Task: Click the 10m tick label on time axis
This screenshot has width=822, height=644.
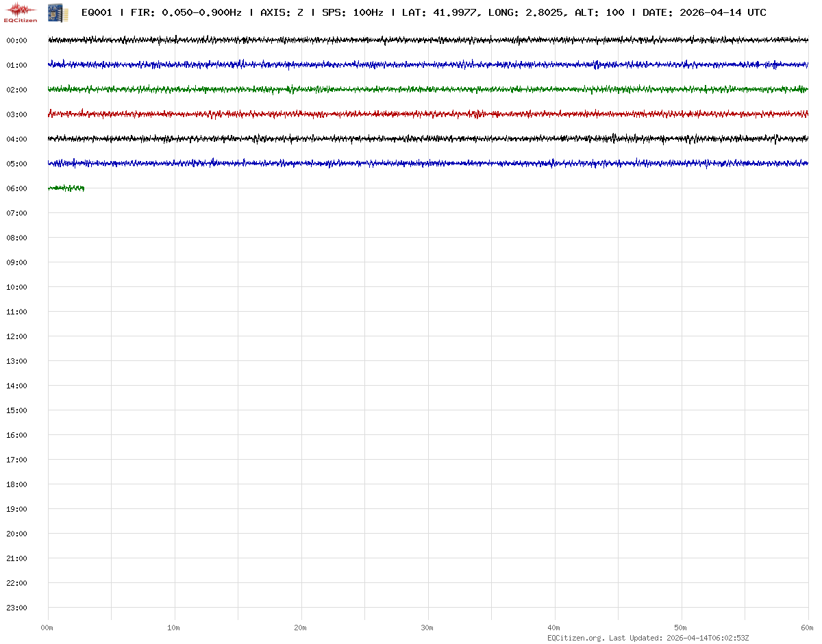Action: click(x=173, y=628)
